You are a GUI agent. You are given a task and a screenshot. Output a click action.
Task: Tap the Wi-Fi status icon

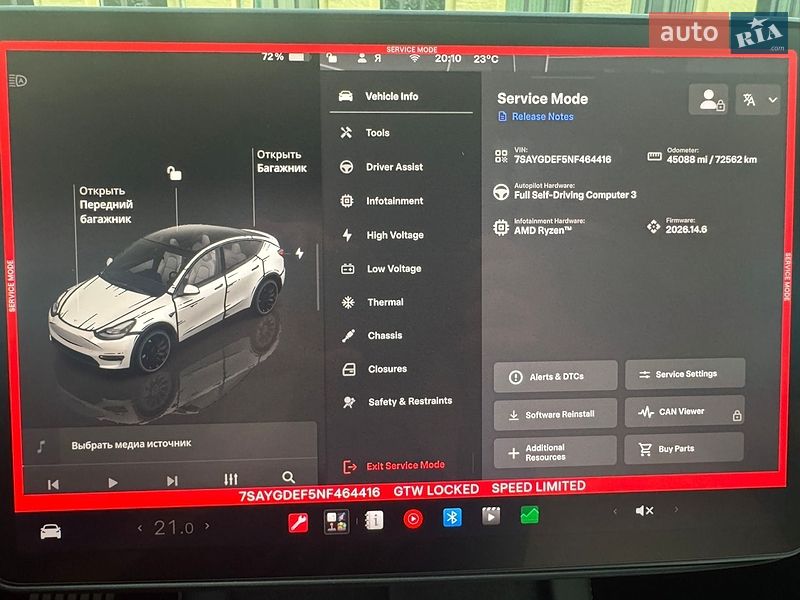click(415, 59)
